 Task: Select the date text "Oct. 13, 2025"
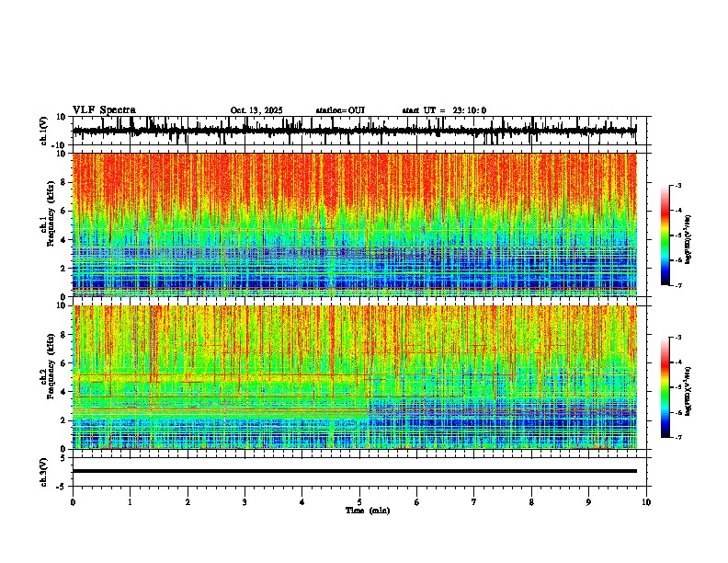click(x=256, y=110)
